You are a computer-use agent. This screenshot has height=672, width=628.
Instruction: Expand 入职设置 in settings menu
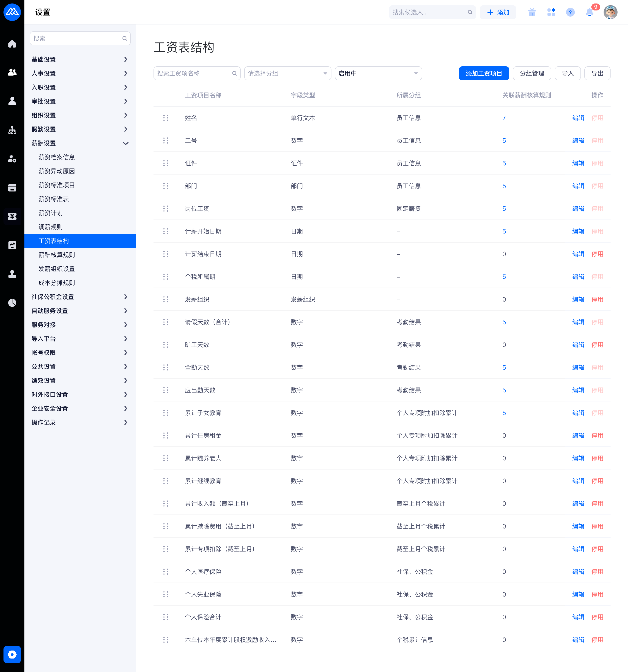coord(80,87)
